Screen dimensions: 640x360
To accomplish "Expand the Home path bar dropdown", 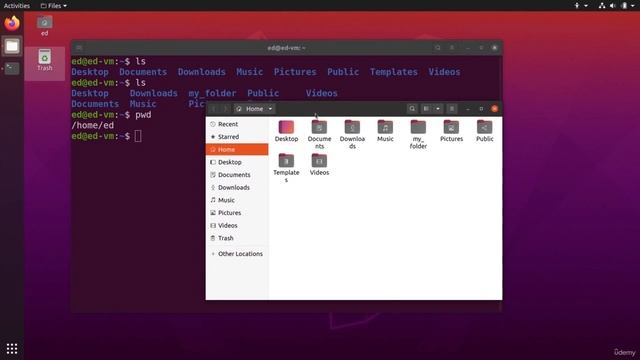I will (270, 109).
